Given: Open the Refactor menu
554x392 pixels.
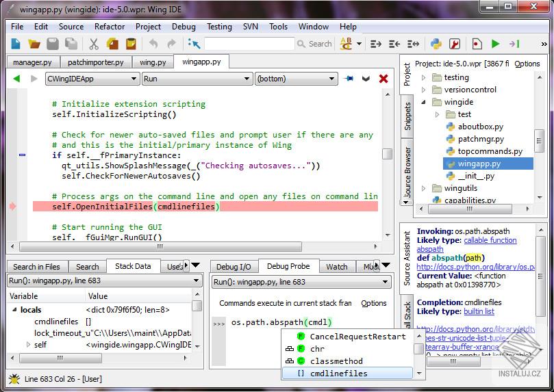Looking at the screenshot, I should pyautogui.click(x=110, y=27).
